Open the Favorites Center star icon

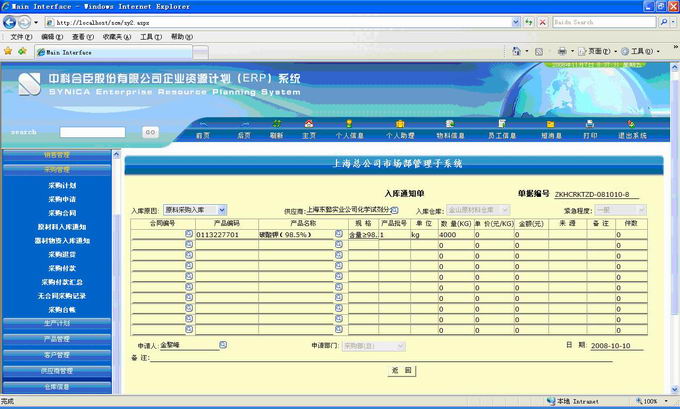pyautogui.click(x=8, y=51)
